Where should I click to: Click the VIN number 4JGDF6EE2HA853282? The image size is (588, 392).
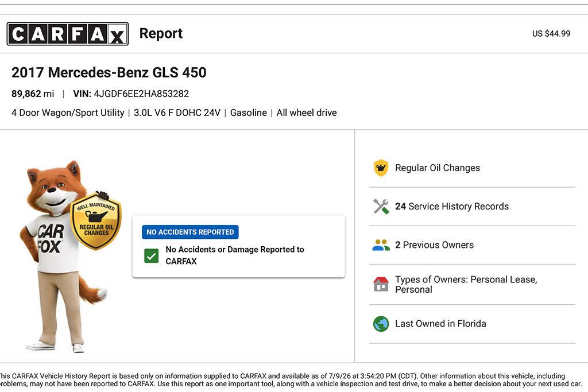pyautogui.click(x=141, y=94)
